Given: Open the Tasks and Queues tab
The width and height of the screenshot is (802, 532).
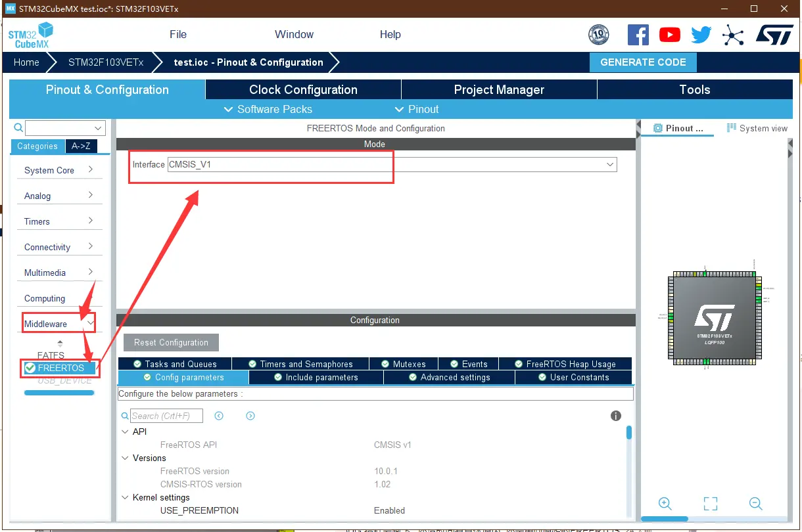Looking at the screenshot, I should (175, 364).
